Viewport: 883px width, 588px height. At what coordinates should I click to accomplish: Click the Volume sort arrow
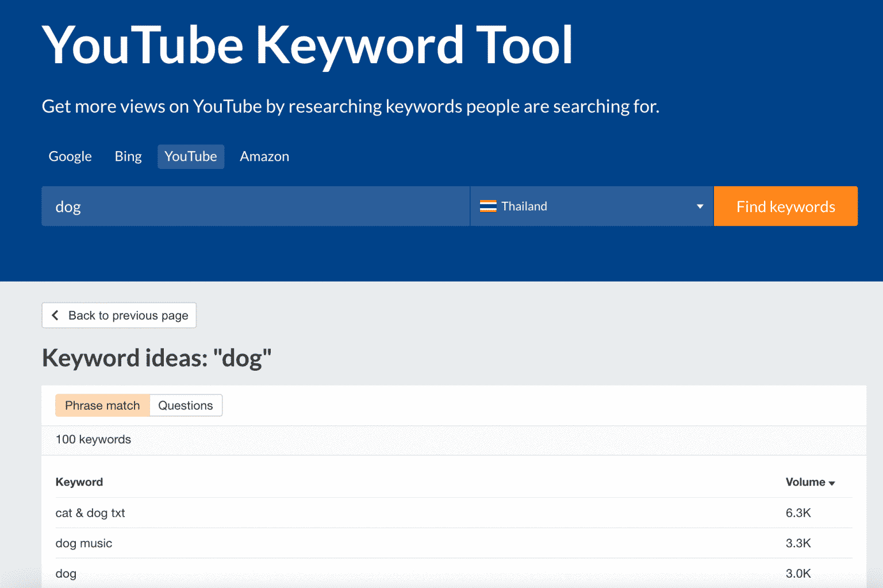click(x=832, y=483)
